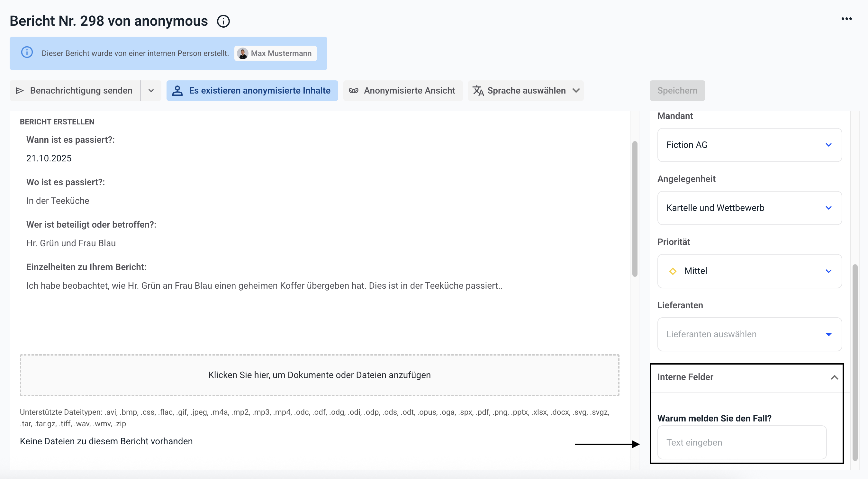Screen dimensions: 868x479
Task: Open Angelegenheit dropdown Kartelle und Wettbewerb
Action: pos(749,208)
